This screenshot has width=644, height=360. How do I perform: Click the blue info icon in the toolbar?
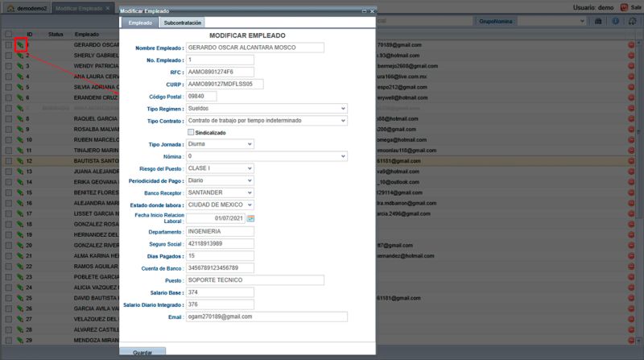pos(615,22)
